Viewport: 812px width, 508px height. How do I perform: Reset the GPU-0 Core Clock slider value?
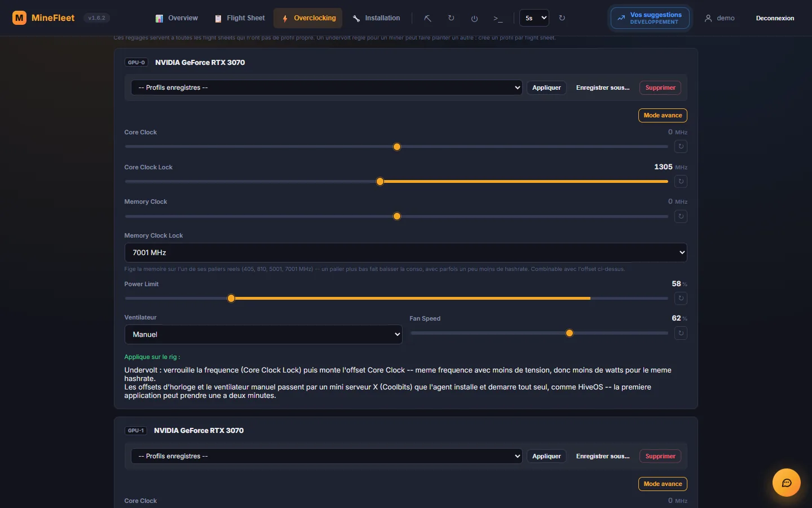(681, 147)
